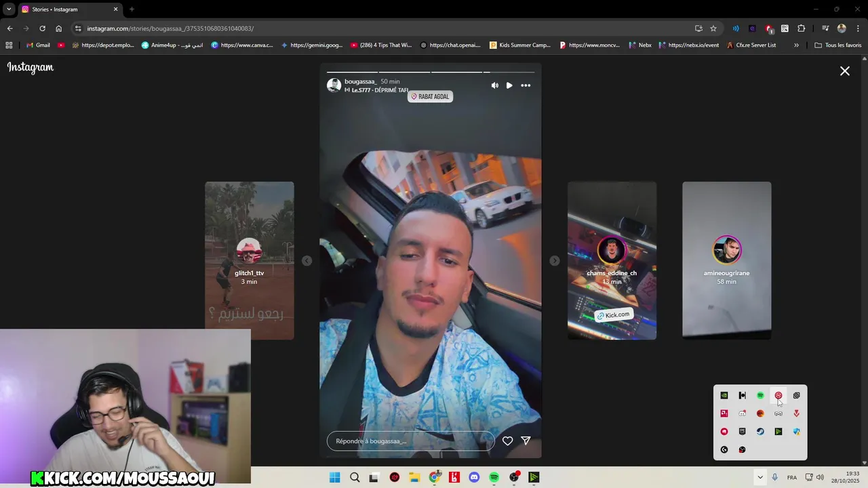Screen dimensions: 868x488
Task: Open the Nebx bookmark
Action: tap(640, 45)
